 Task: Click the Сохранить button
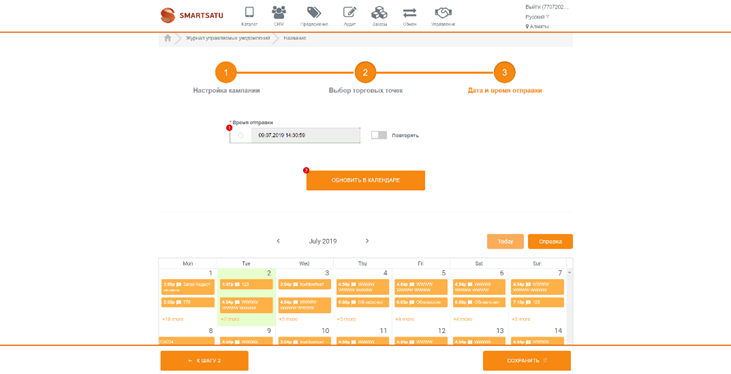[x=527, y=361]
